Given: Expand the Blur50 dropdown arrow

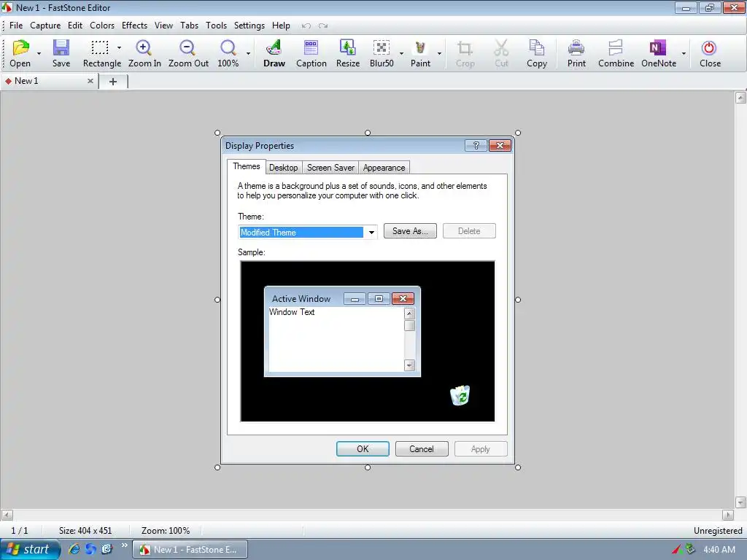Looking at the screenshot, I should (401, 53).
